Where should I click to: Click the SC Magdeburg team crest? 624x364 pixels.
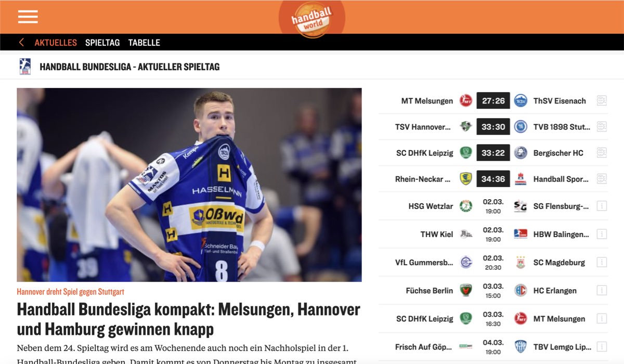521,262
